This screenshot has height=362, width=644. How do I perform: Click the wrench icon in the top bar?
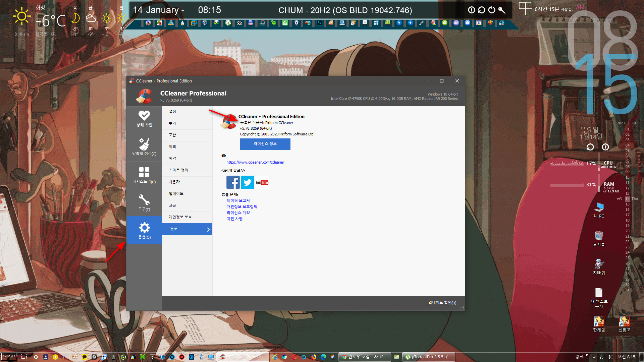pos(502,10)
